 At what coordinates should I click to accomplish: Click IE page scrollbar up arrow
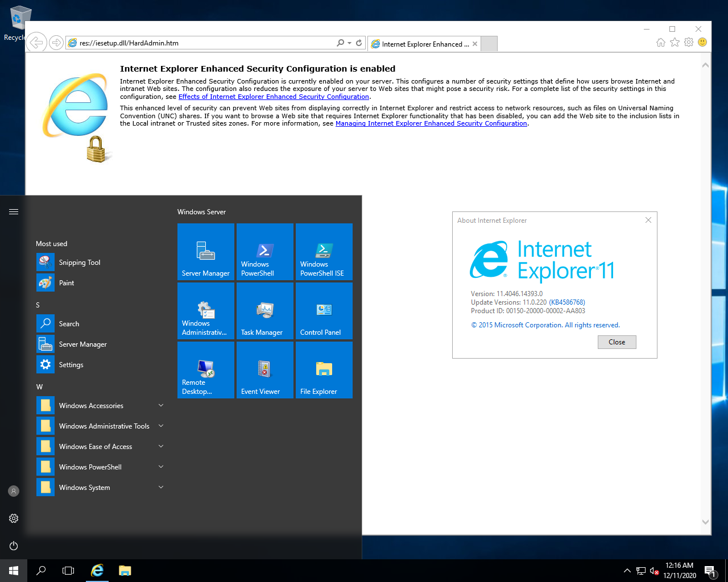(x=705, y=65)
